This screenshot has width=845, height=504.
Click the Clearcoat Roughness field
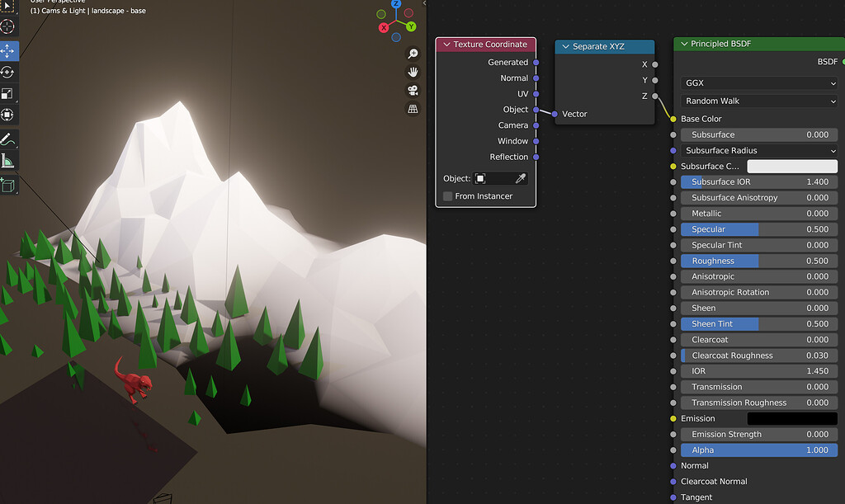pos(759,356)
